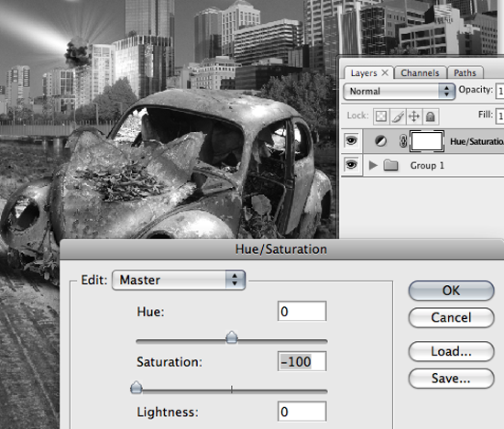Click the lock position move icon

414,116
